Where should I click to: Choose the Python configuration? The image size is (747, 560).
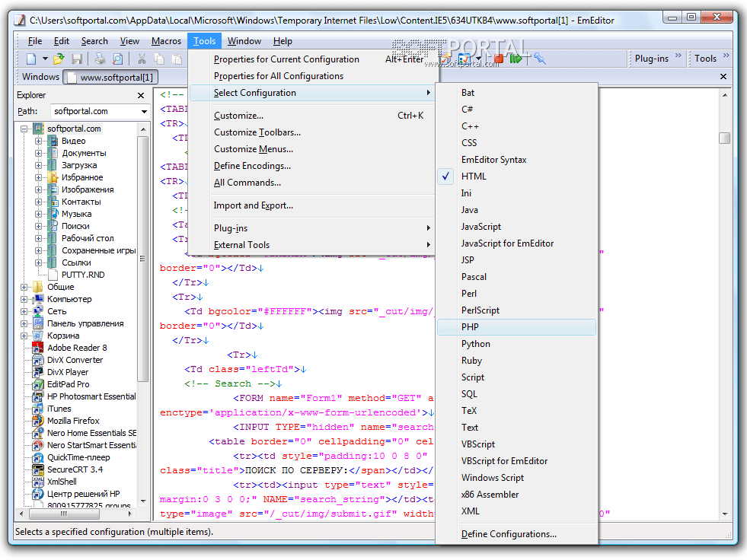point(476,344)
